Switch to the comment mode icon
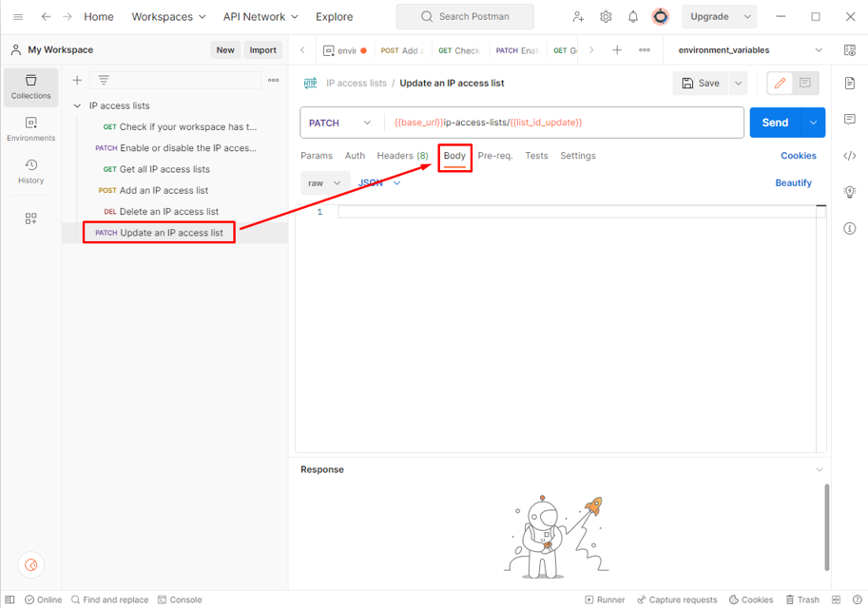This screenshot has width=868, height=608. tap(804, 84)
